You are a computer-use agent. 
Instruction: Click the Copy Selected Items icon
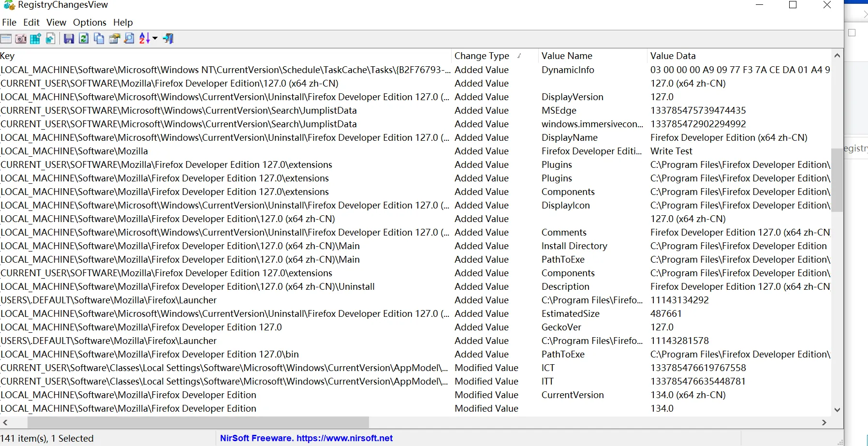(99, 39)
